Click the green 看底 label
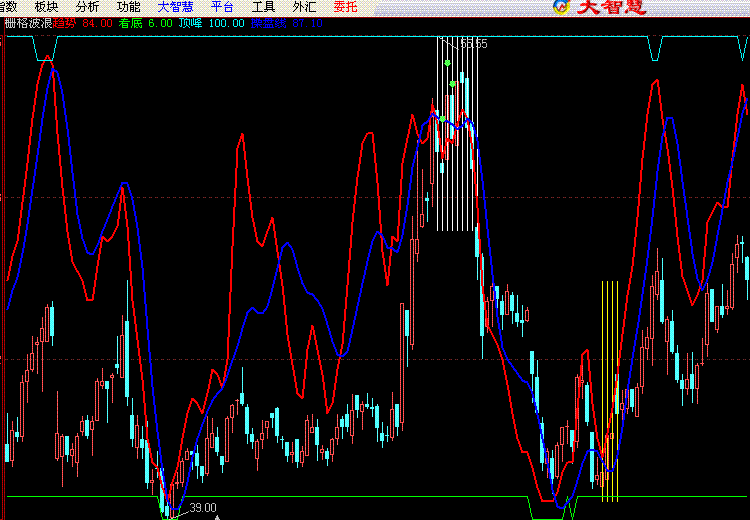Screen dimensions: 750x520 (131, 23)
